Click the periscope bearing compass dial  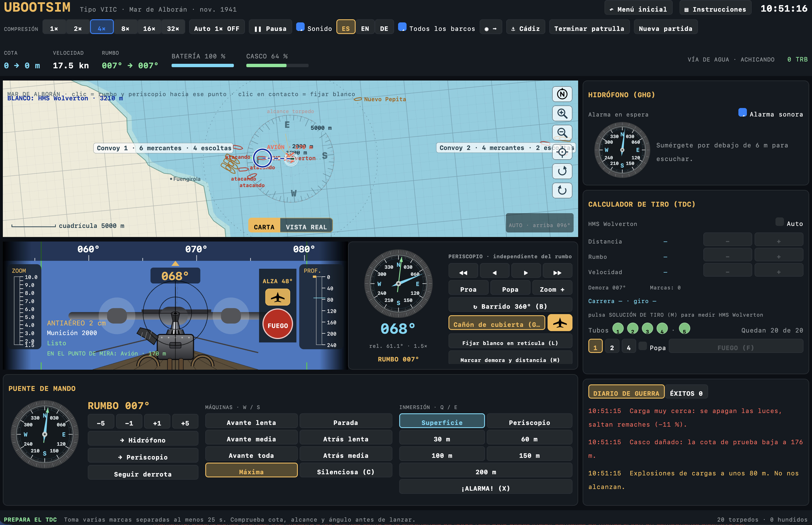pyautogui.click(x=398, y=284)
